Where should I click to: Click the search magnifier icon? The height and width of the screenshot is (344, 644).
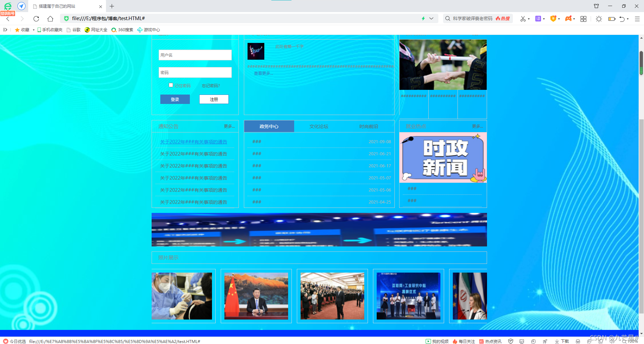447,18
